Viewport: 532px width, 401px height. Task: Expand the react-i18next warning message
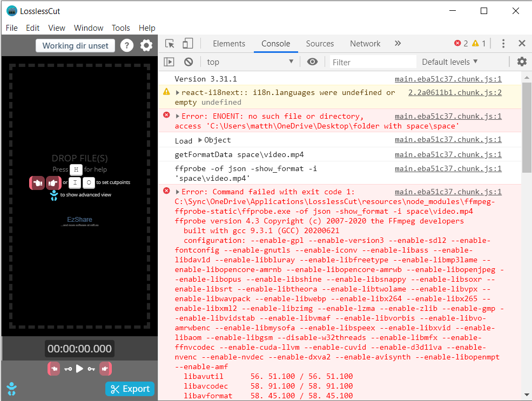(178, 92)
